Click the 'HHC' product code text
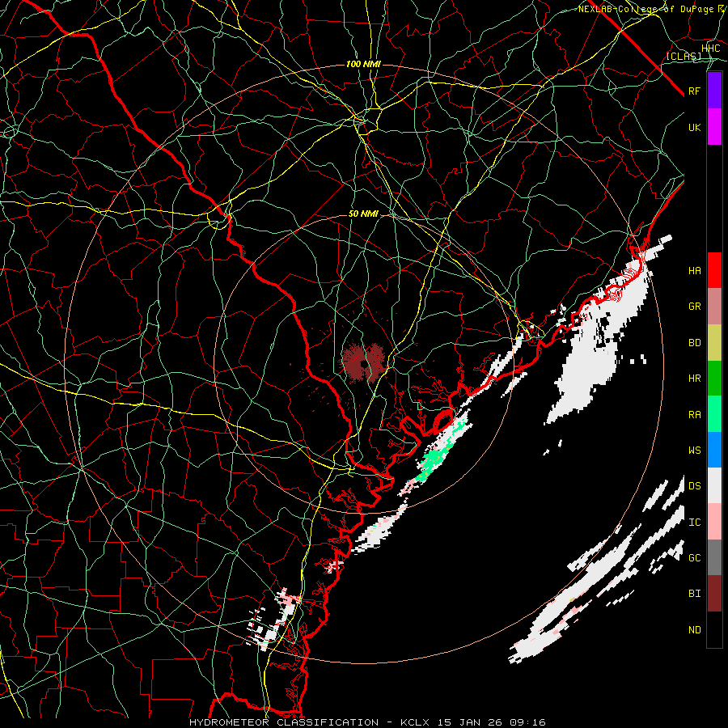Screen dimensions: 728x728 click(x=710, y=49)
